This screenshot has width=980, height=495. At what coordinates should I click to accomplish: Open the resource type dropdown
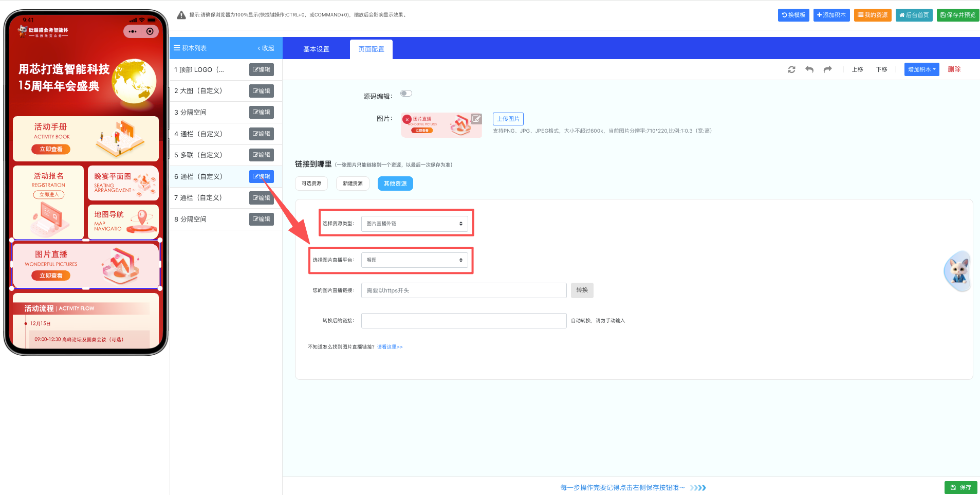pos(414,224)
